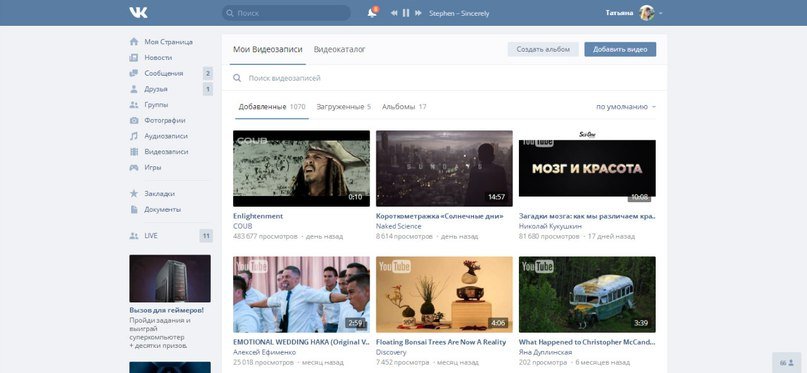
Task: Open the Christopher McCandless bus thumbnail
Action: click(587, 295)
